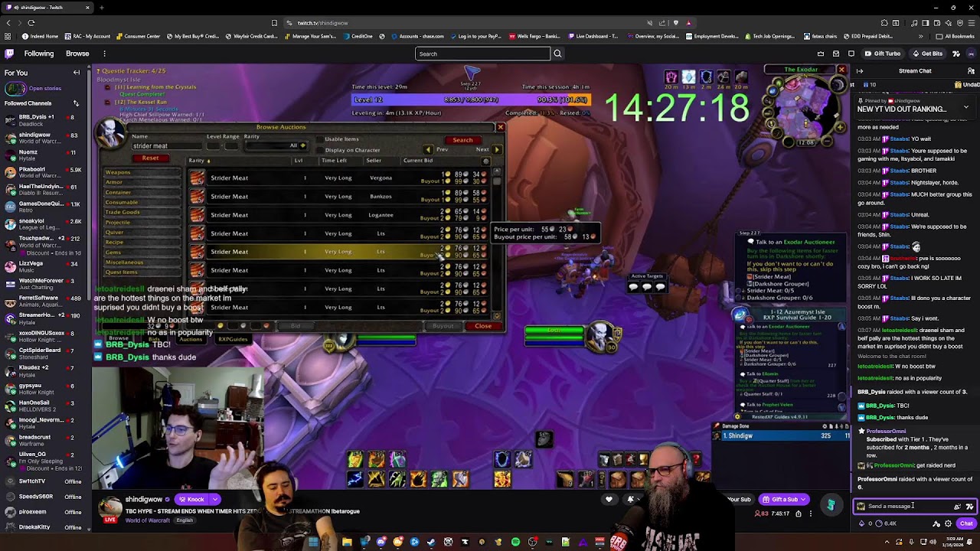Go to previous auction page arrow

click(428, 149)
